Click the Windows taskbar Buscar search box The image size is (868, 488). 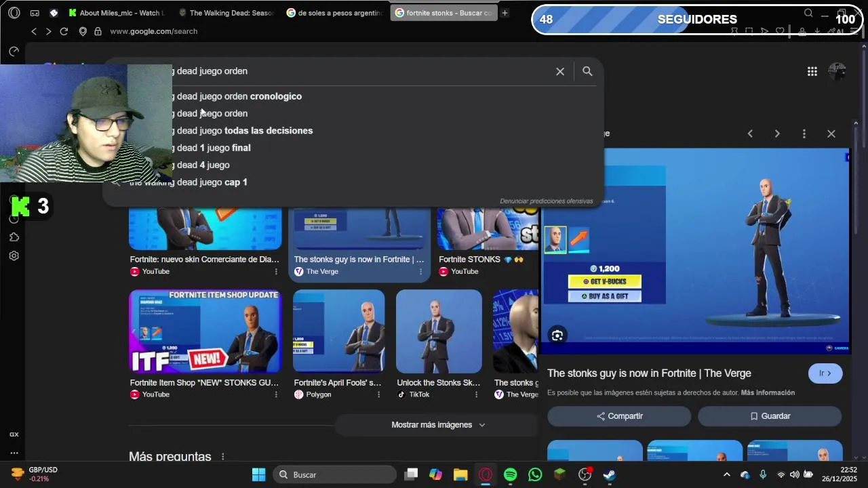[x=335, y=474]
